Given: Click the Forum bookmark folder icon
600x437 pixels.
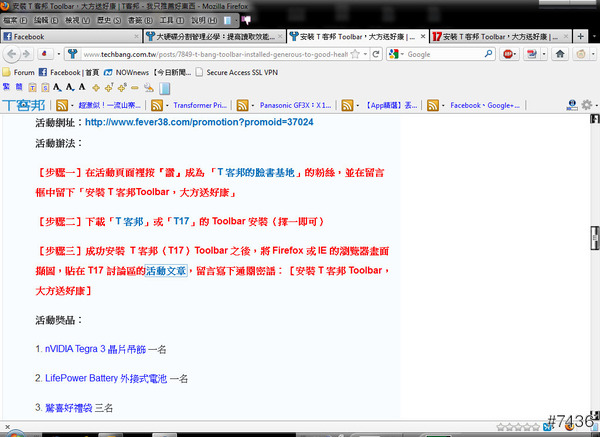Looking at the screenshot, I should (8, 72).
